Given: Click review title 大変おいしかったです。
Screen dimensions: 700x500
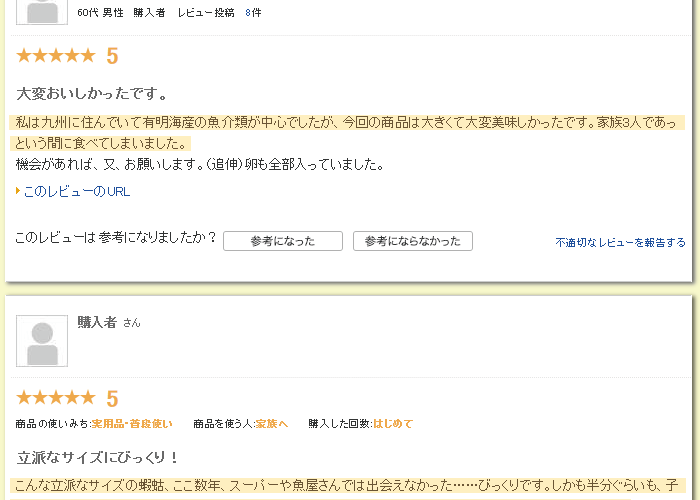Looking at the screenshot, I should (x=92, y=94).
